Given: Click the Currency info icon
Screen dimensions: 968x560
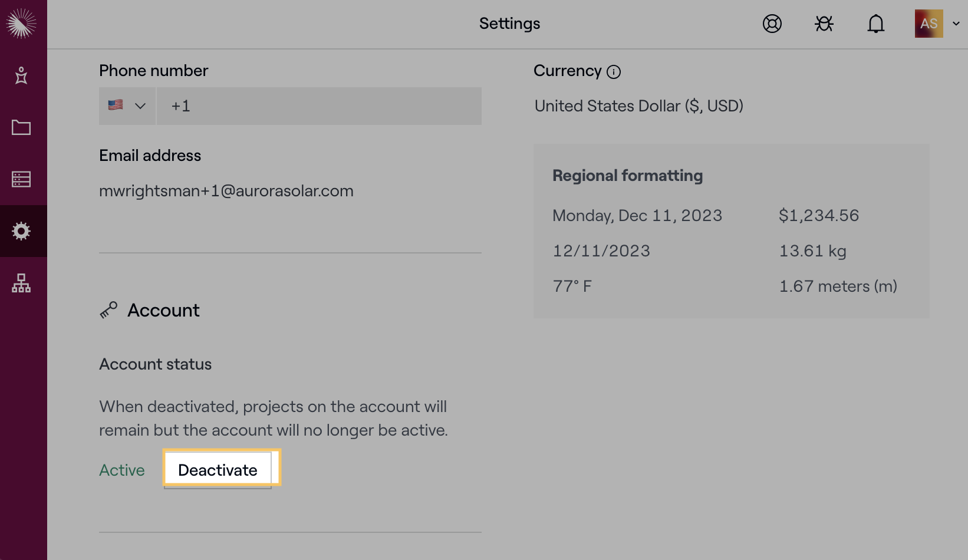Looking at the screenshot, I should click(x=614, y=72).
